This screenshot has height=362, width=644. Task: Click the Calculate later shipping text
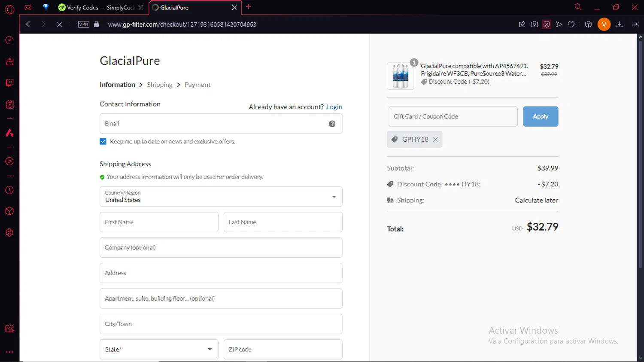(537, 200)
